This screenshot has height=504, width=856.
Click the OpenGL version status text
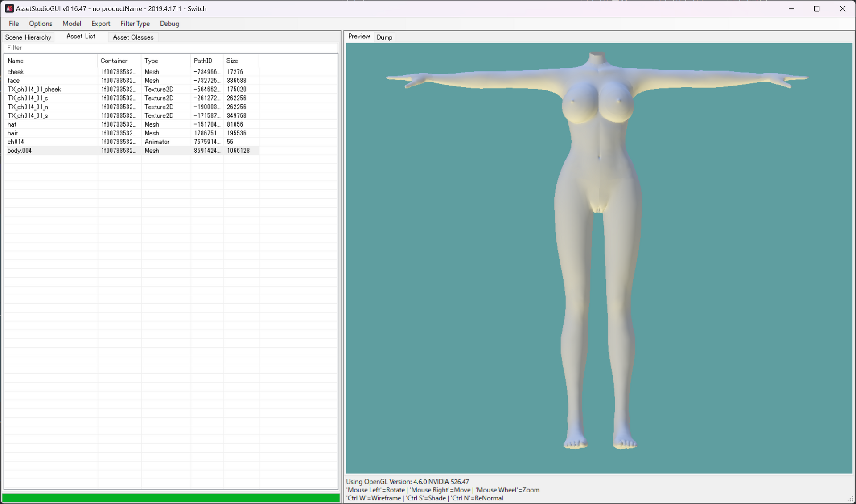click(x=407, y=482)
